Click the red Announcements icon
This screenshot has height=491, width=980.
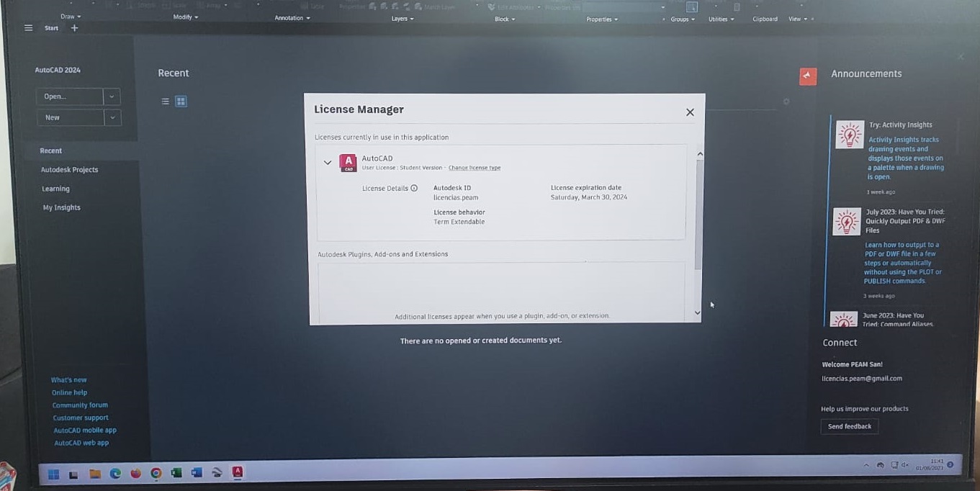(808, 76)
